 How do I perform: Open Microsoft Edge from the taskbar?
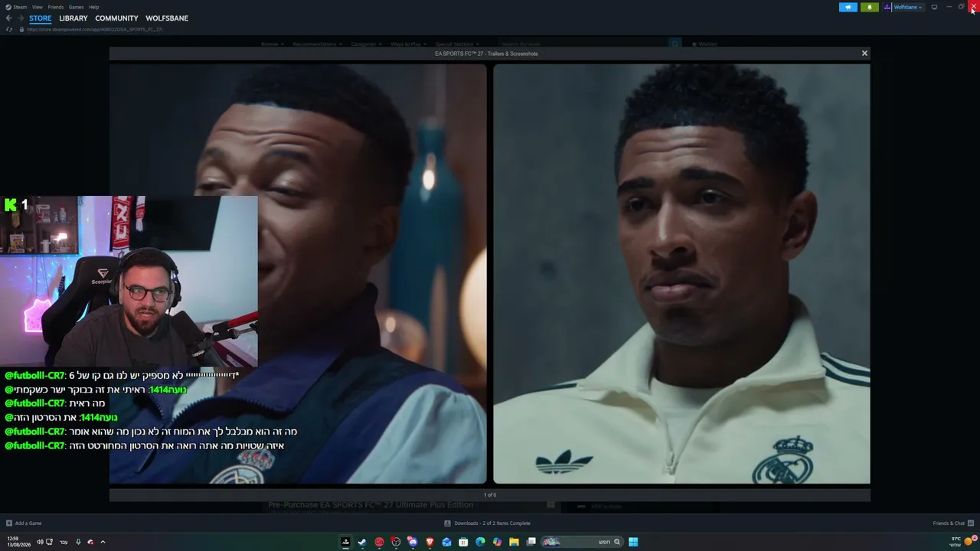[x=480, y=542]
